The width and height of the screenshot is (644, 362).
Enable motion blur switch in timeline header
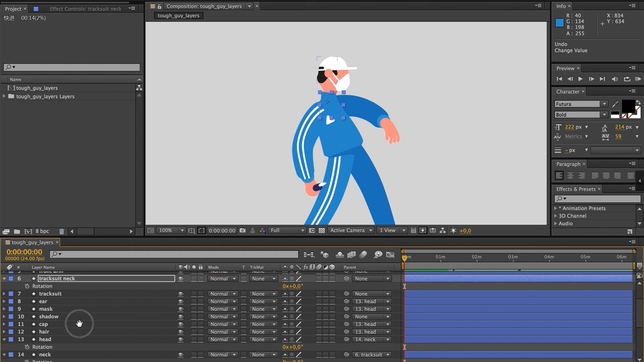pos(363,255)
